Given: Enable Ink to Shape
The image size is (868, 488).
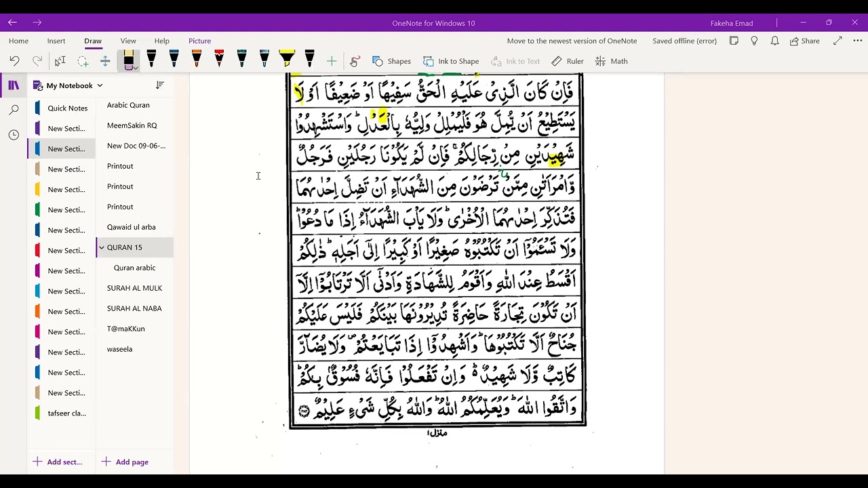Looking at the screenshot, I should pos(451,61).
